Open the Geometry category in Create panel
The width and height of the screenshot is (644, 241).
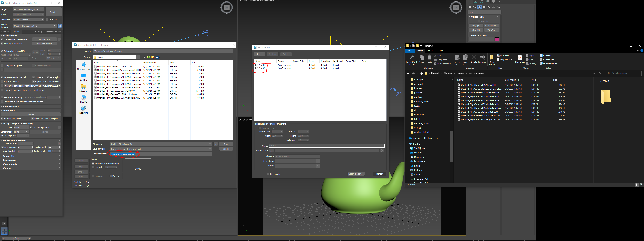pyautogui.click(x=470, y=7)
